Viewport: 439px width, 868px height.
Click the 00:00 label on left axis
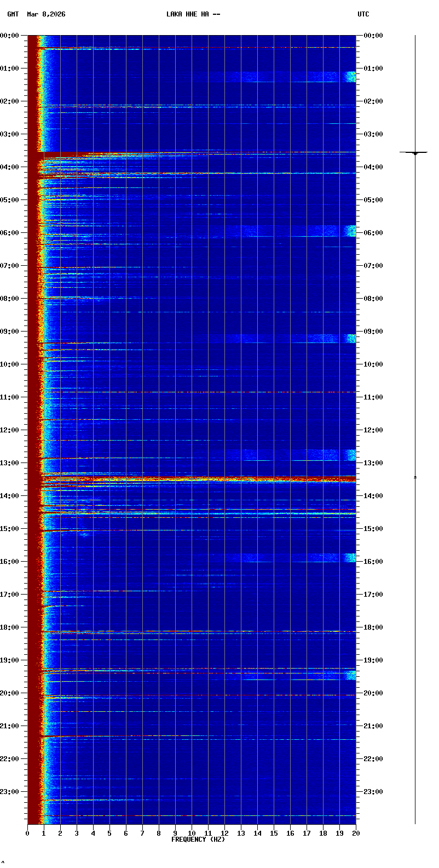pos(10,36)
